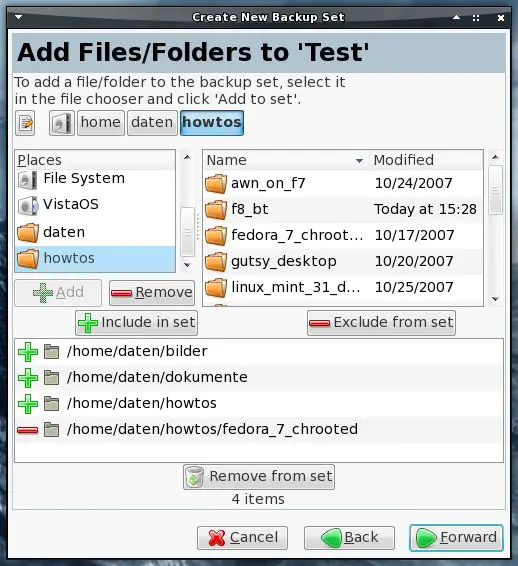The width and height of the screenshot is (518, 566).
Task: Select the howtos bookmark in Places
Action: (x=95, y=259)
